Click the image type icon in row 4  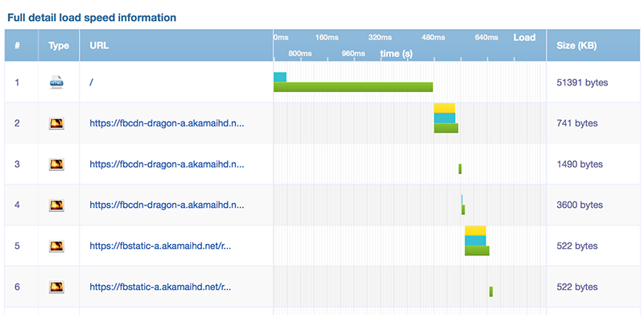(56, 205)
